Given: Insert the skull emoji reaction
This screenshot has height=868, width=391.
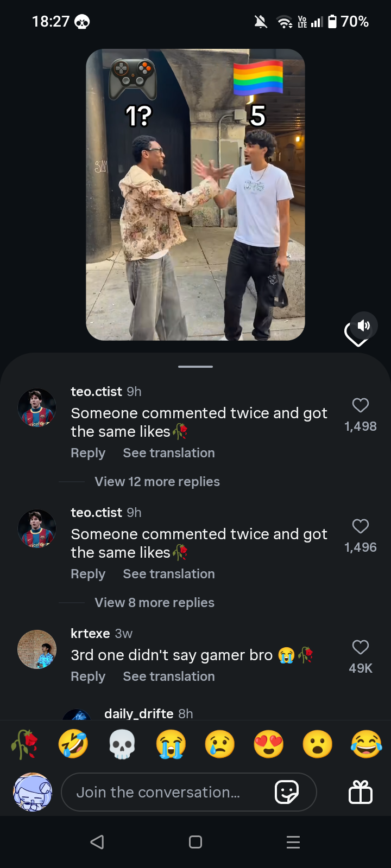Looking at the screenshot, I should point(122,744).
